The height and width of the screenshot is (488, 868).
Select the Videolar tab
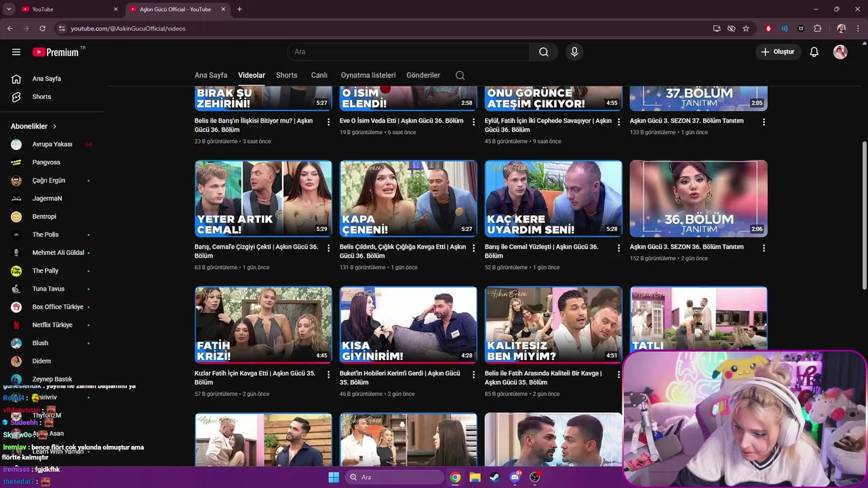point(252,75)
